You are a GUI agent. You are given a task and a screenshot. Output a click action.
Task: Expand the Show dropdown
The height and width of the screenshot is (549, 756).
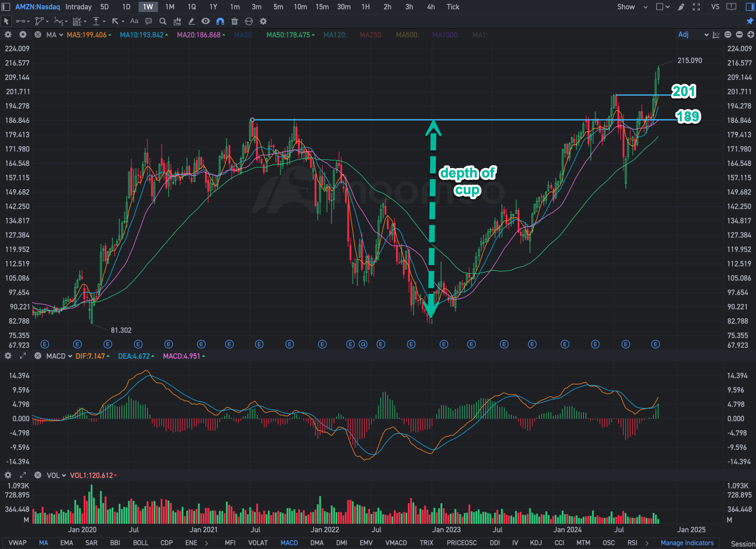click(632, 7)
